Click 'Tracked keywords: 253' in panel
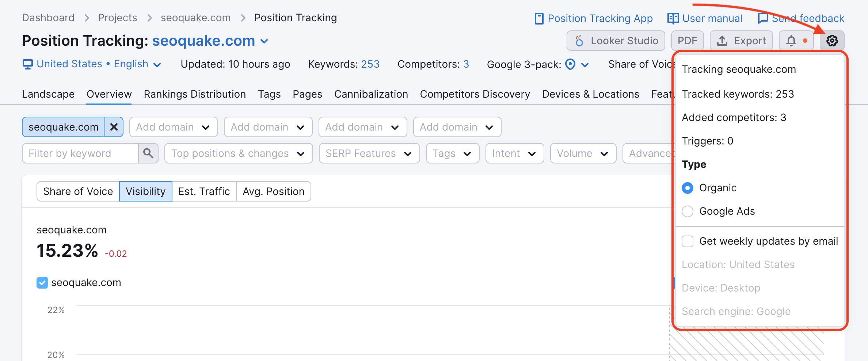Screen dimensions: 868x361 (x=738, y=94)
